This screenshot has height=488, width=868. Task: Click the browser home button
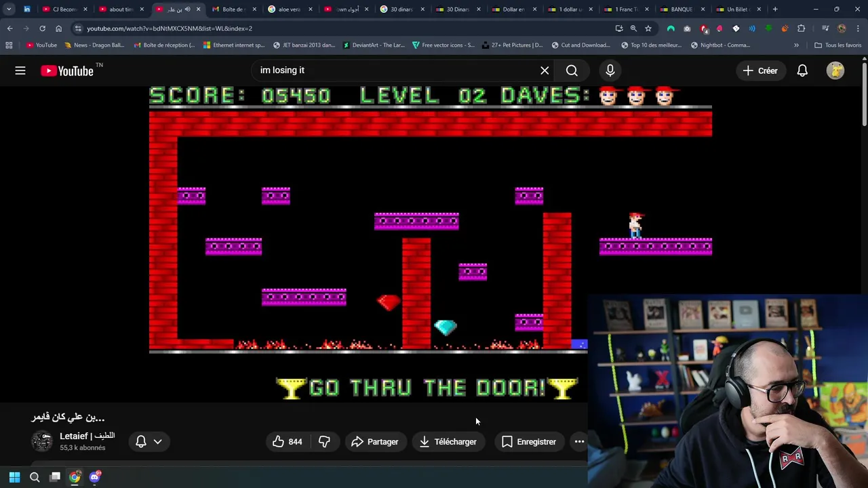[58, 28]
